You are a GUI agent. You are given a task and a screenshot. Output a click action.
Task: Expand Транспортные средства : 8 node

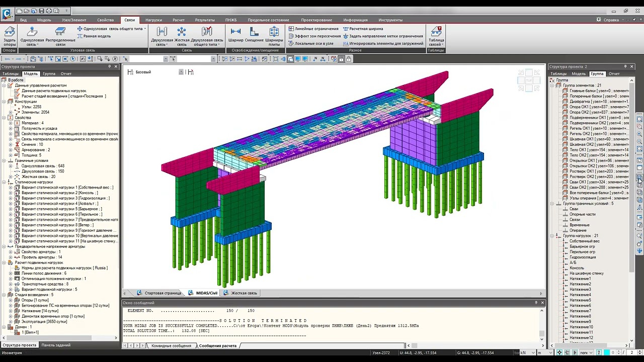coord(11,284)
